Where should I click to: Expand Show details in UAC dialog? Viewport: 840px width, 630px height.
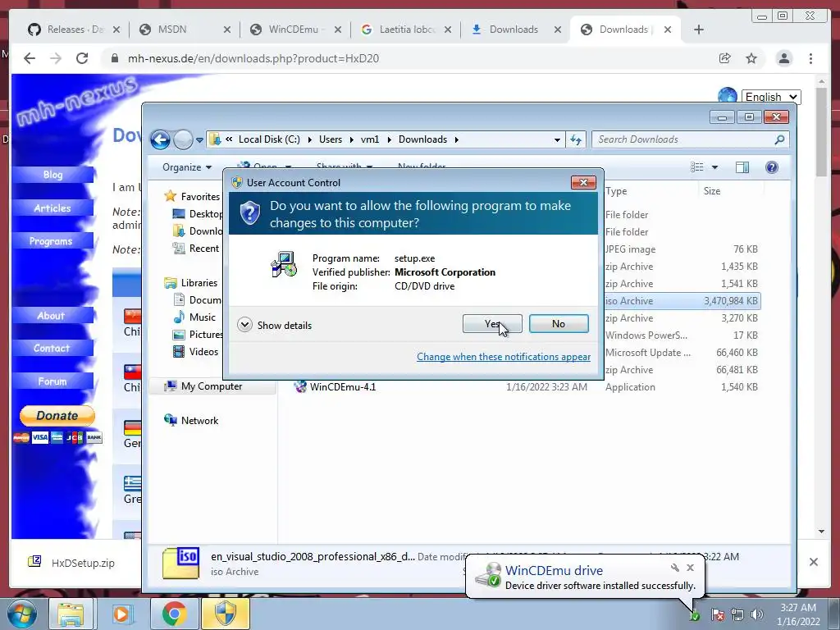coord(275,325)
